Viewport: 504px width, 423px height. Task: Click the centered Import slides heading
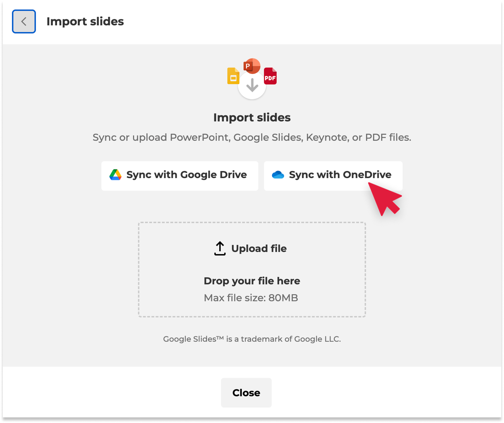(252, 118)
